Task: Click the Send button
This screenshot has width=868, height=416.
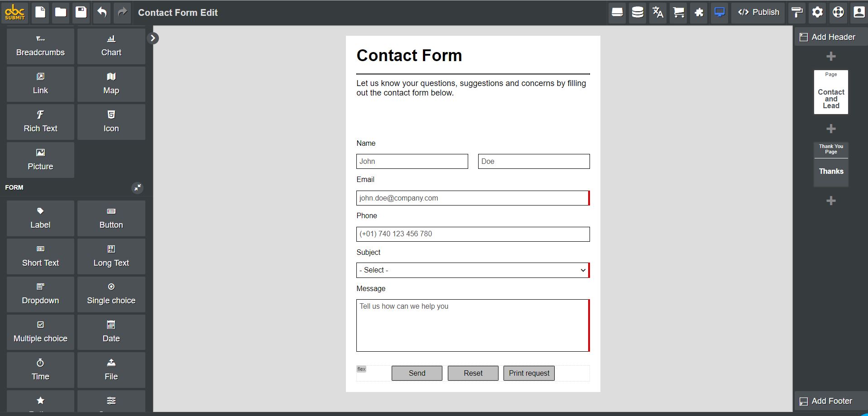Action: click(x=417, y=373)
